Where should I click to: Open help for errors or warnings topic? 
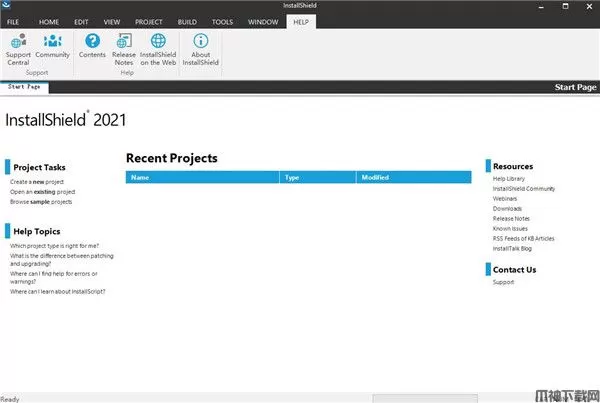[x=54, y=277]
